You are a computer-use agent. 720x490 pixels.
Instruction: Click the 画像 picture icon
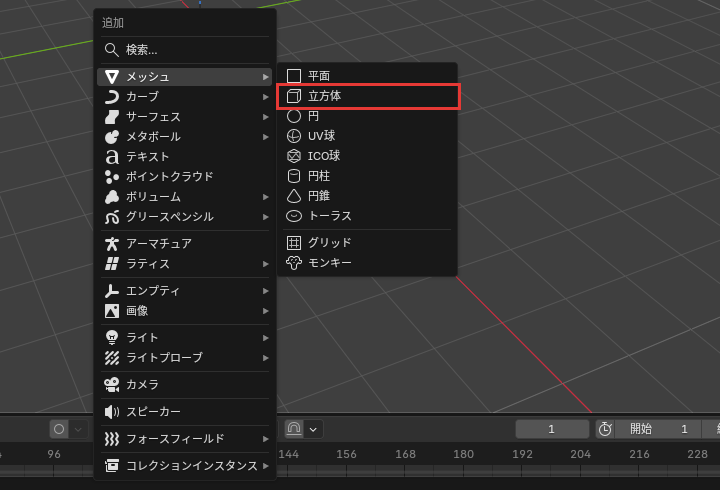(112, 311)
